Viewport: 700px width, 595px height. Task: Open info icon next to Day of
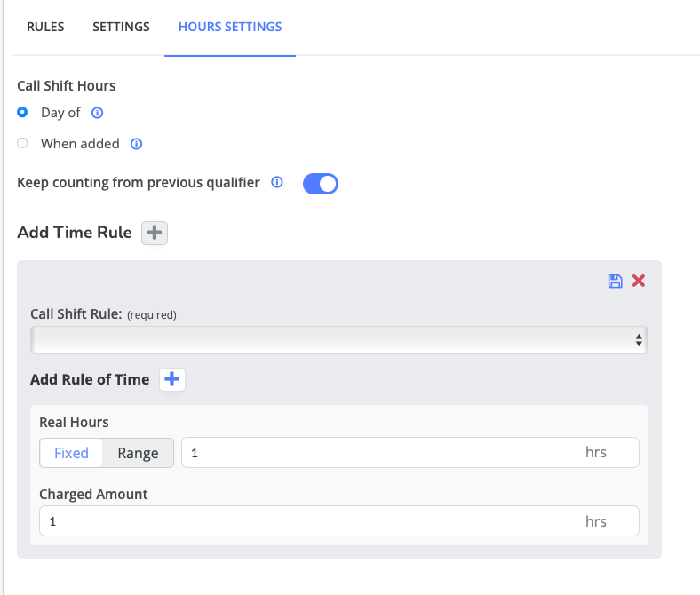click(98, 113)
